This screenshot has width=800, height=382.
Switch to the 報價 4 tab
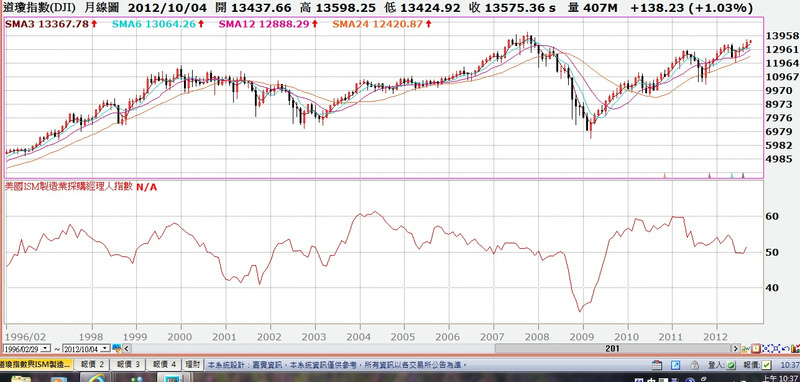pos(164,365)
